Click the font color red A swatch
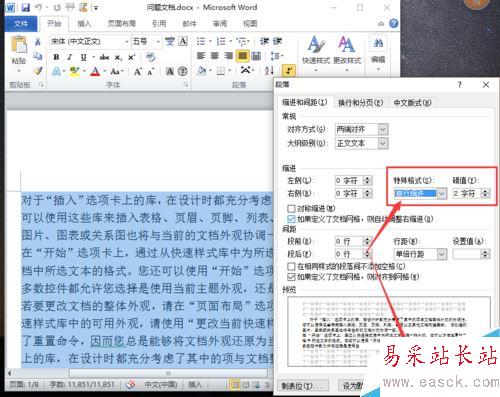 95,71
